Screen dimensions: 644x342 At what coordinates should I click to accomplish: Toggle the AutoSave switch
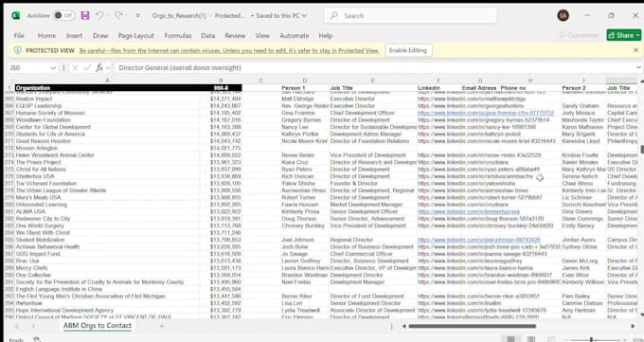[64, 15]
